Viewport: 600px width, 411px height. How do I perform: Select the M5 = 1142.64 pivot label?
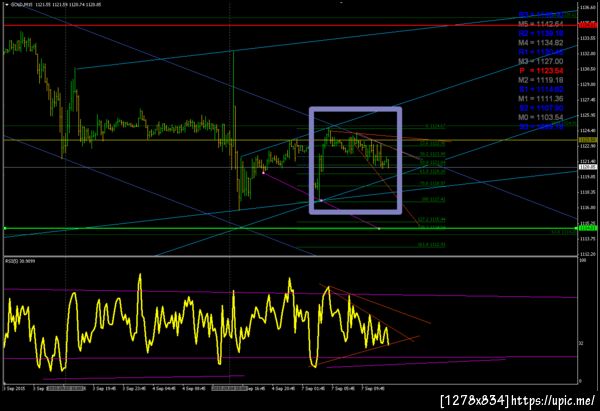(540, 24)
